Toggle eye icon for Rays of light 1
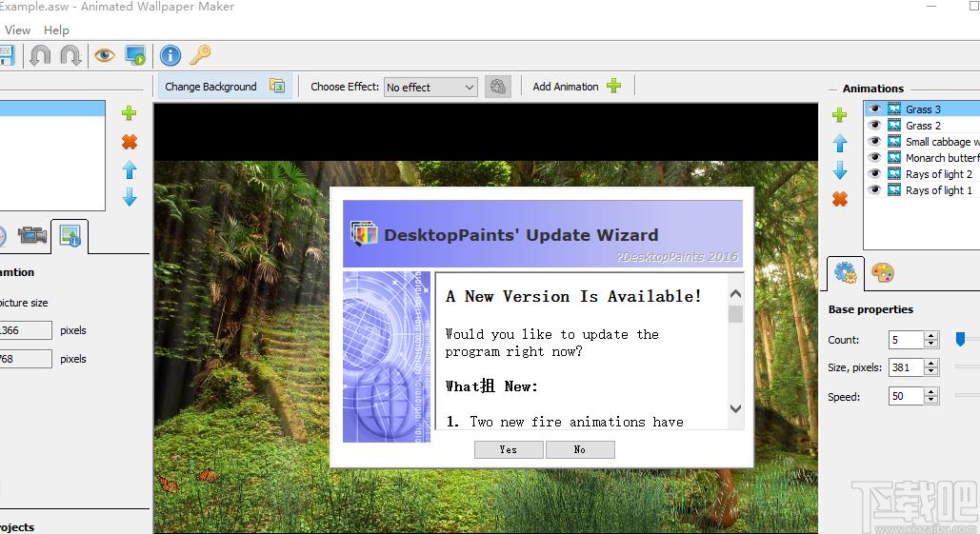 (x=874, y=190)
